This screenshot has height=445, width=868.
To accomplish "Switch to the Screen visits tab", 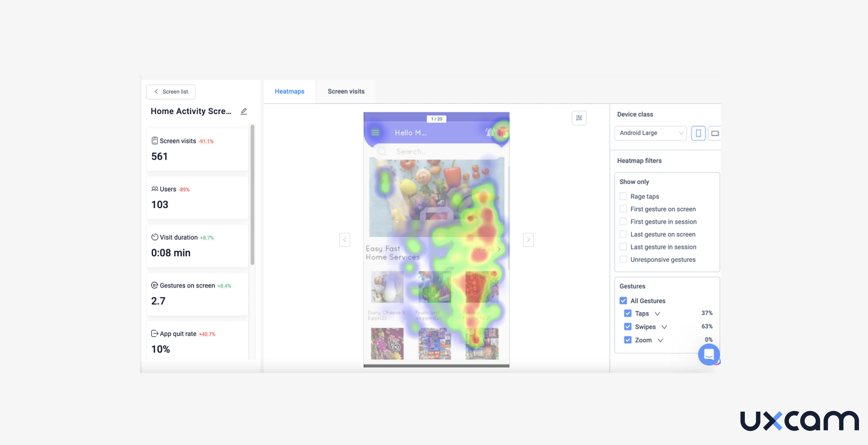I will [x=346, y=91].
